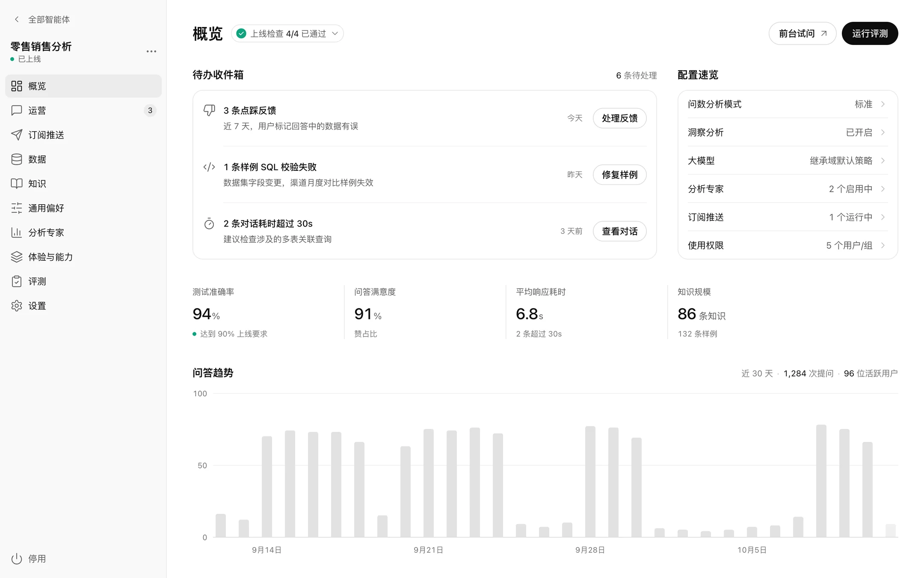
Task: Click the code icon for SQL 校验失败
Action: (x=209, y=167)
